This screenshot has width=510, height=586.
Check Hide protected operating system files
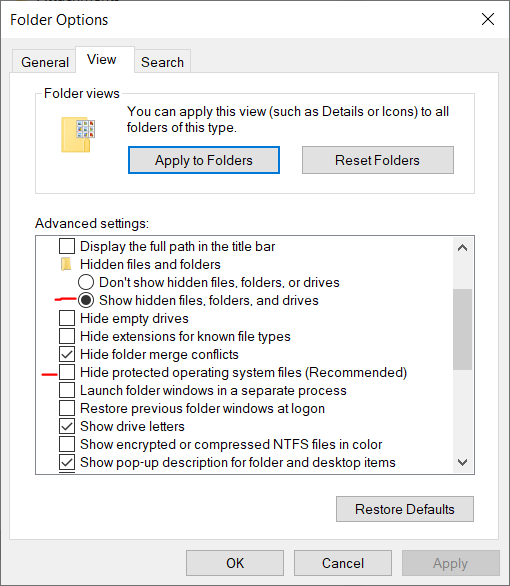tap(67, 372)
